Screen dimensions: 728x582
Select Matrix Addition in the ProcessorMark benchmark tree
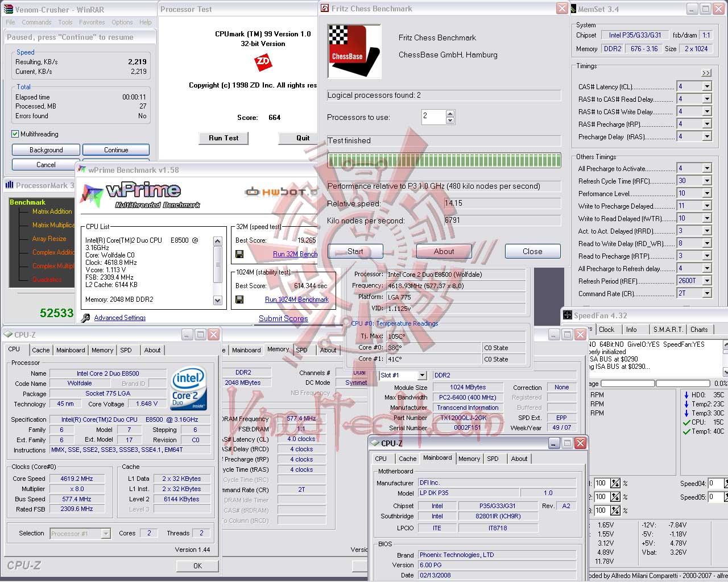coord(52,211)
